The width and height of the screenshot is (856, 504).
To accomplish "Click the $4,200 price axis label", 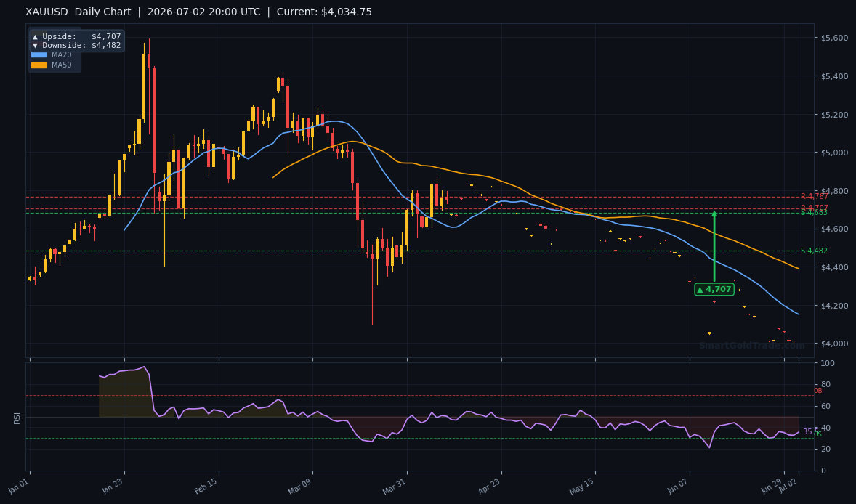I will pos(835,306).
